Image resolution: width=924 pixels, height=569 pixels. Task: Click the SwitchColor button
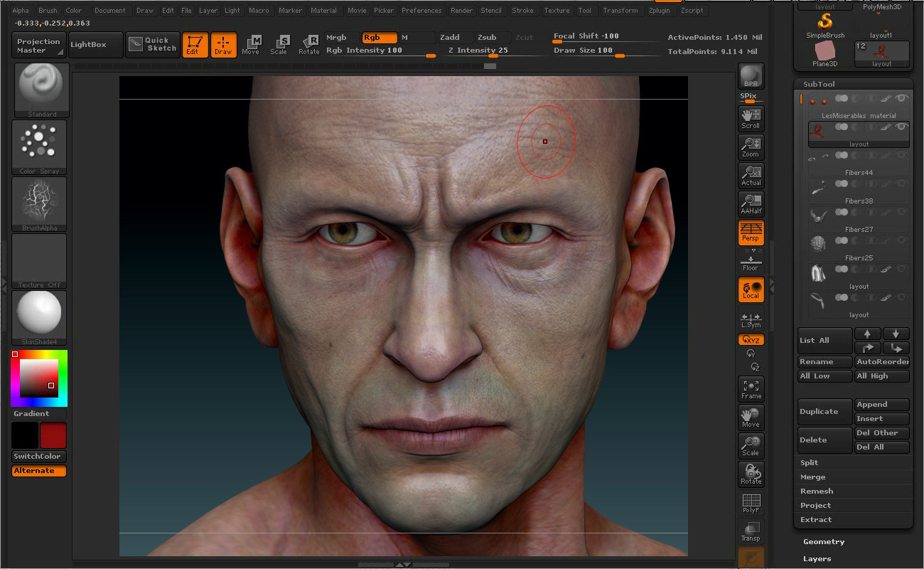pyautogui.click(x=39, y=457)
